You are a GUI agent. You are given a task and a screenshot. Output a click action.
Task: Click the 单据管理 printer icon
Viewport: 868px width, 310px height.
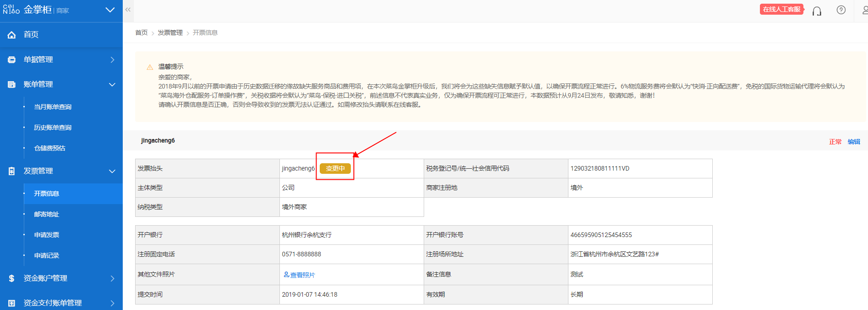pyautogui.click(x=12, y=60)
